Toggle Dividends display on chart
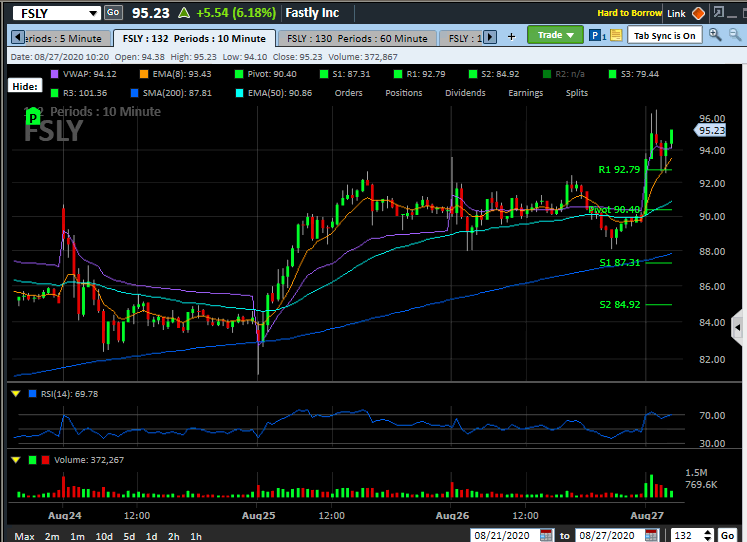747x542 pixels. click(465, 93)
